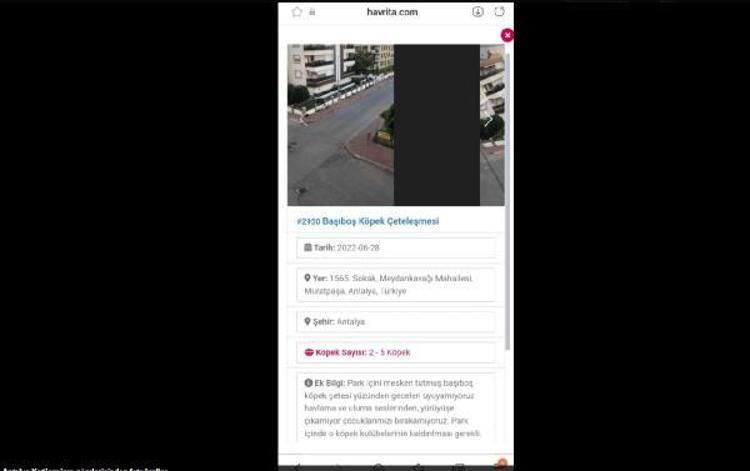Viewport: 750px width, 471px height.
Task: Click the location pin beside Yer
Action: [308, 278]
